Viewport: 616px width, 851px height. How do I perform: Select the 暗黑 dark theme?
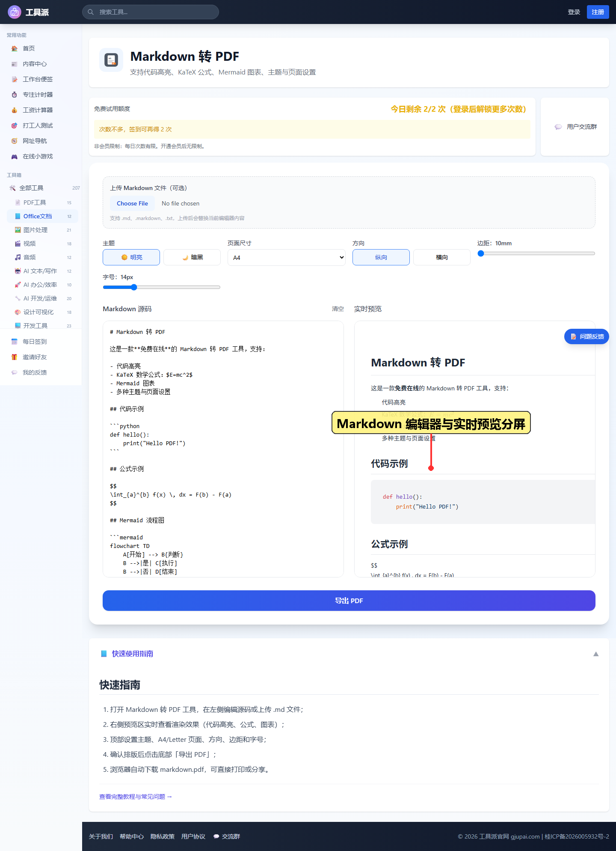pyautogui.click(x=192, y=257)
